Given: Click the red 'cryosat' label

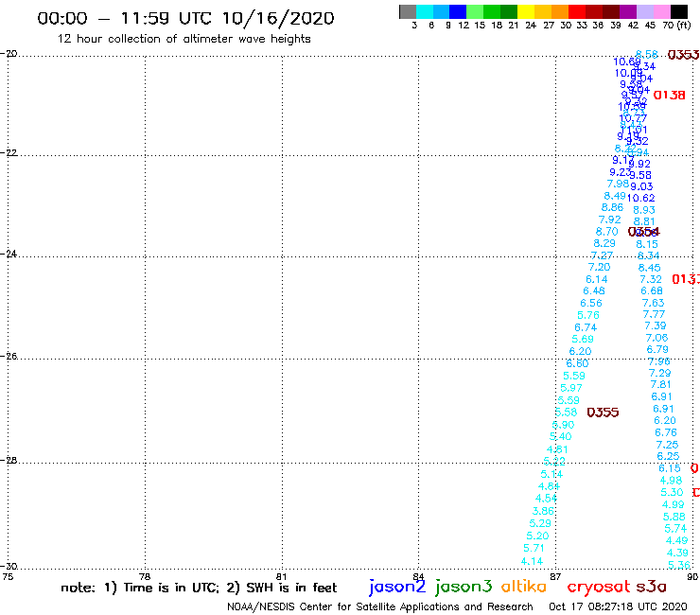Looking at the screenshot, I should pos(598,587).
